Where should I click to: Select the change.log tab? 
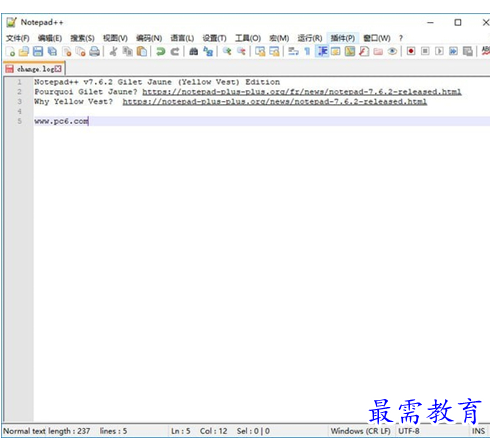pyautogui.click(x=34, y=69)
